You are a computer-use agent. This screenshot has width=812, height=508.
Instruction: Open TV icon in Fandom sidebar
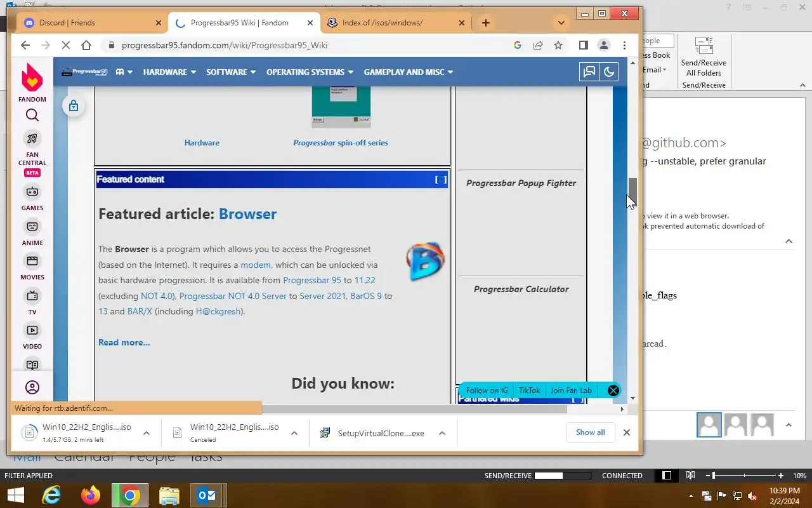pos(32,295)
